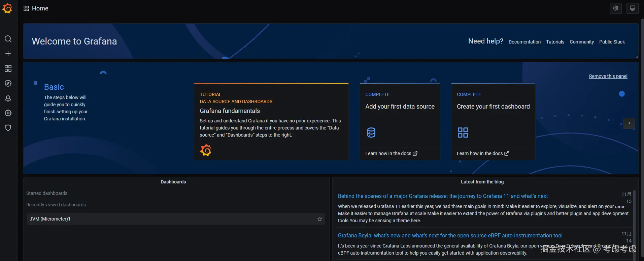Toggle the cycle view mode monitor icon
The width and height of the screenshot is (644, 261).
[x=633, y=8]
